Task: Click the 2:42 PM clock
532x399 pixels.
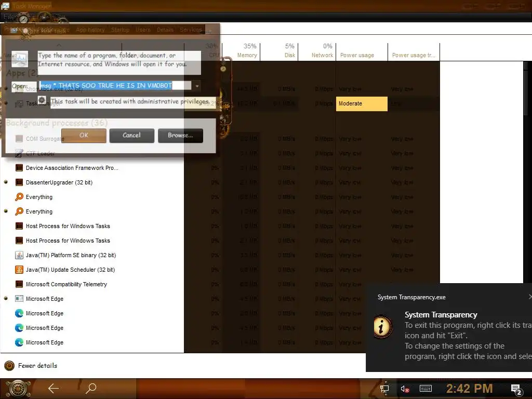Action: [x=470, y=389]
